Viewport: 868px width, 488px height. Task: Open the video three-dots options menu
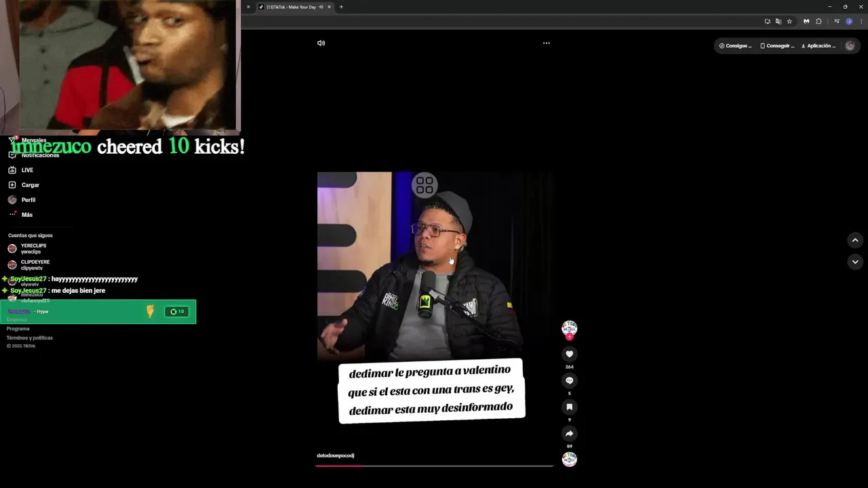coord(546,43)
